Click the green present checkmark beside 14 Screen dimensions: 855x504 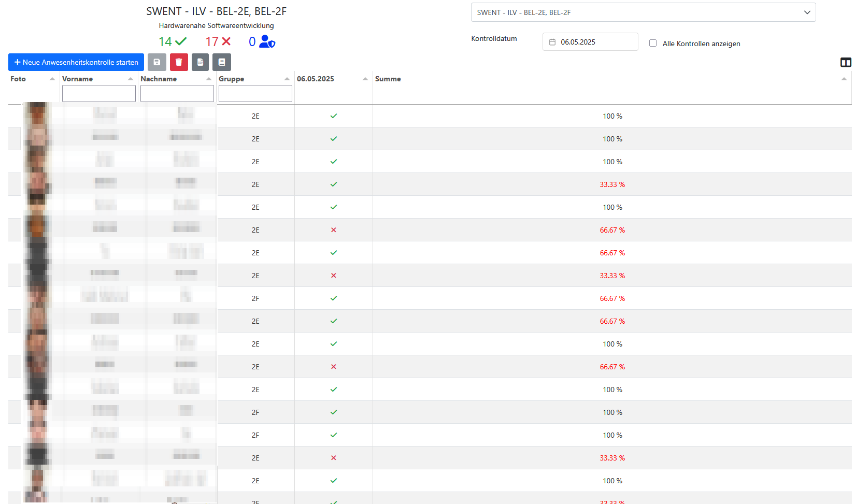[181, 41]
